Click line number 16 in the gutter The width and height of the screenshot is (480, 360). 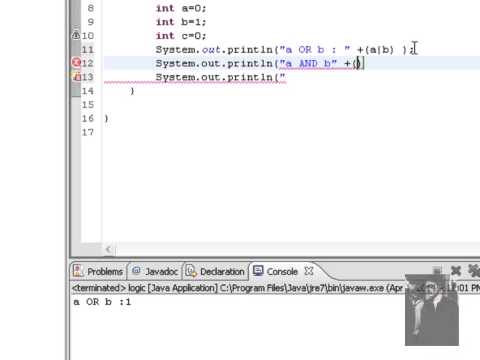(88, 118)
